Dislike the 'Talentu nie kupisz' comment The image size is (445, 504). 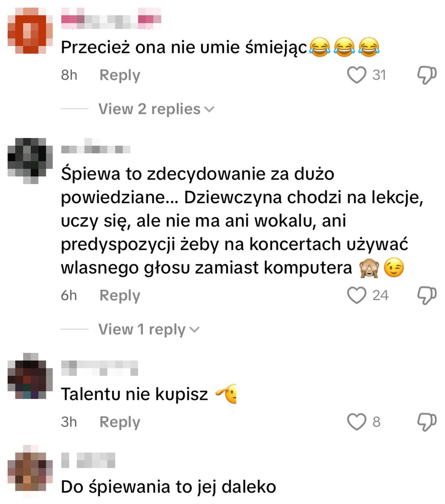(x=427, y=422)
